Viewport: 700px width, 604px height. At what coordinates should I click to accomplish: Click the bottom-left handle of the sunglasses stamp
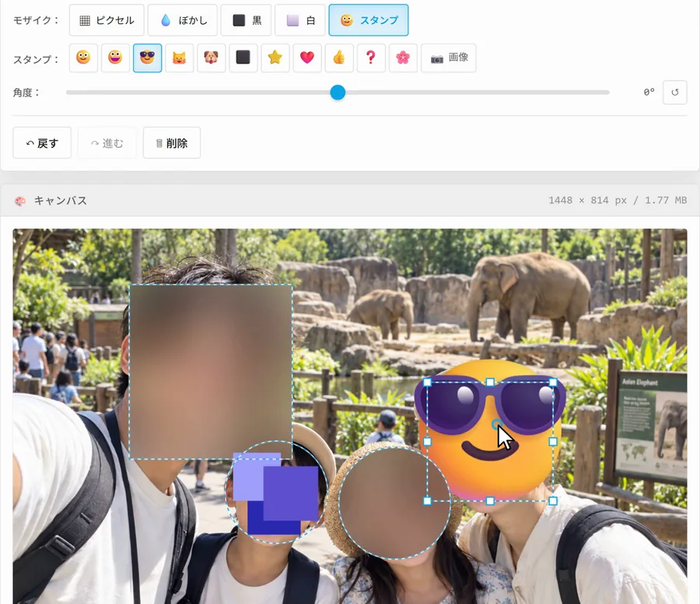coord(427,501)
